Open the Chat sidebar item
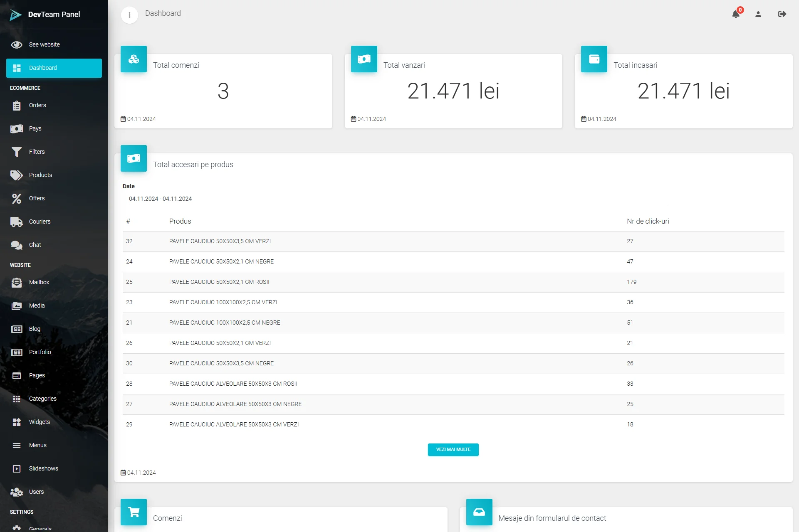Screen dimensions: 799x532 [x=35, y=245]
